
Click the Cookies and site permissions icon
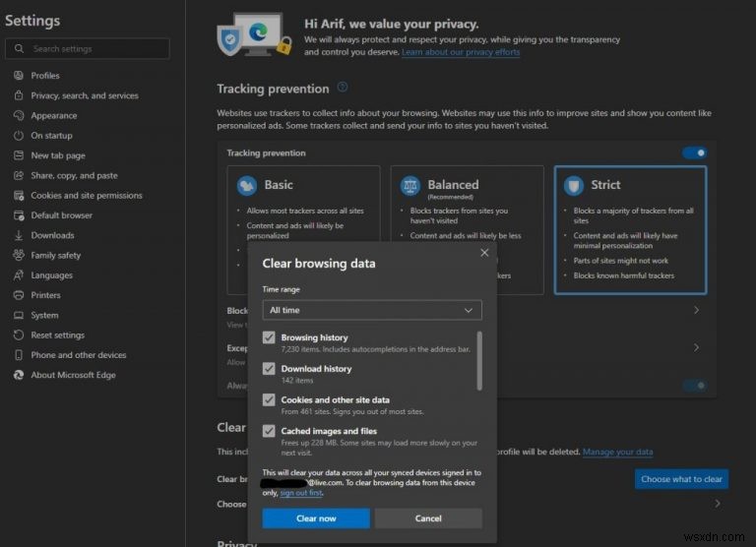click(x=19, y=195)
